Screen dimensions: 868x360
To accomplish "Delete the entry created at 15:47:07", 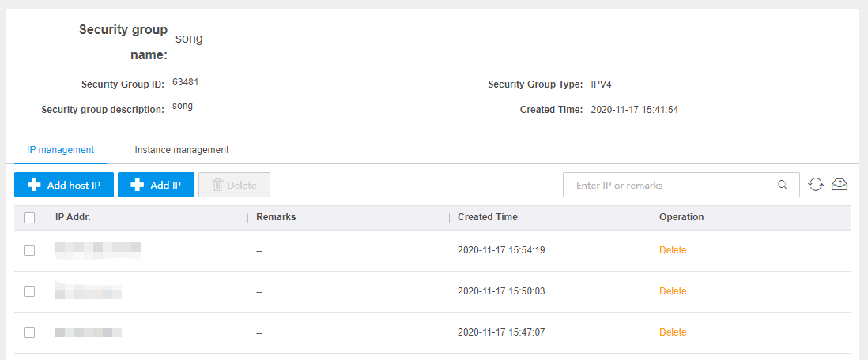I will [673, 332].
